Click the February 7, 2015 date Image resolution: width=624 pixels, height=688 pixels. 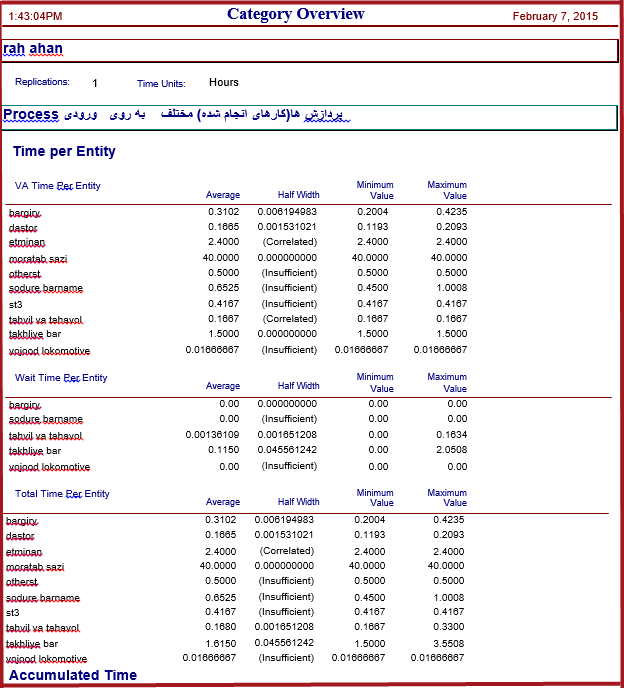click(555, 16)
